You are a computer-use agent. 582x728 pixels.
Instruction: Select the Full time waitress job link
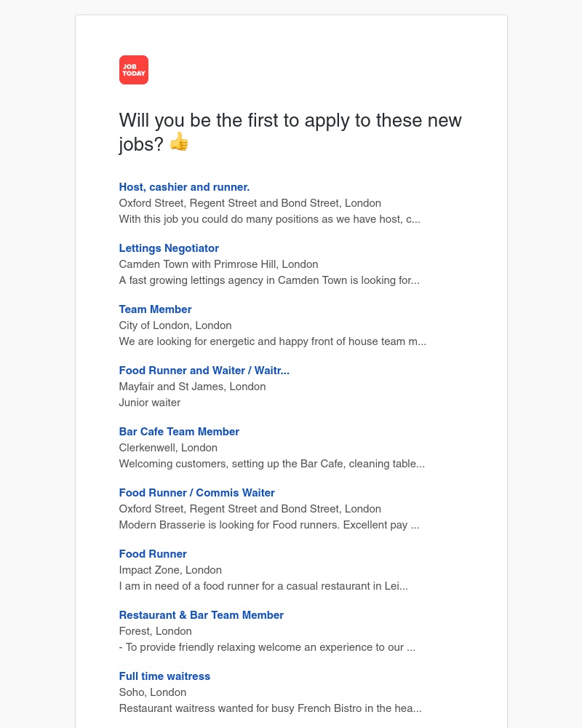click(164, 676)
